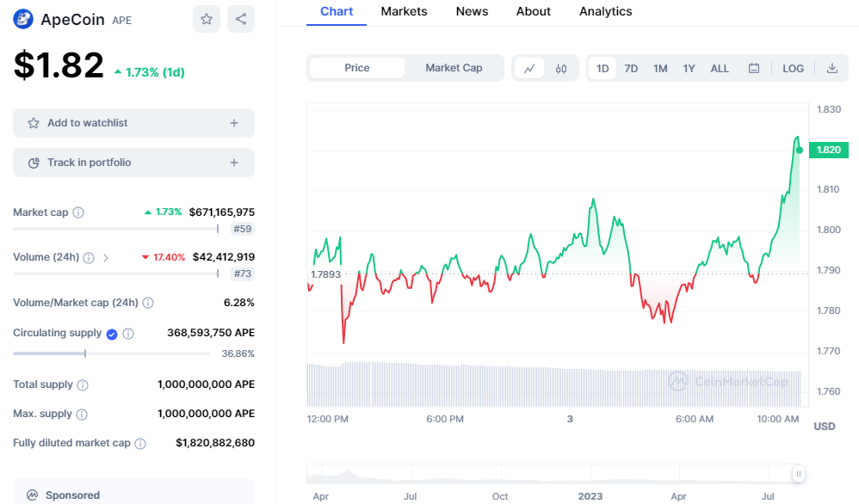This screenshot has width=859, height=504.
Task: Select the Market Cap chart toggle
Action: 454,68
